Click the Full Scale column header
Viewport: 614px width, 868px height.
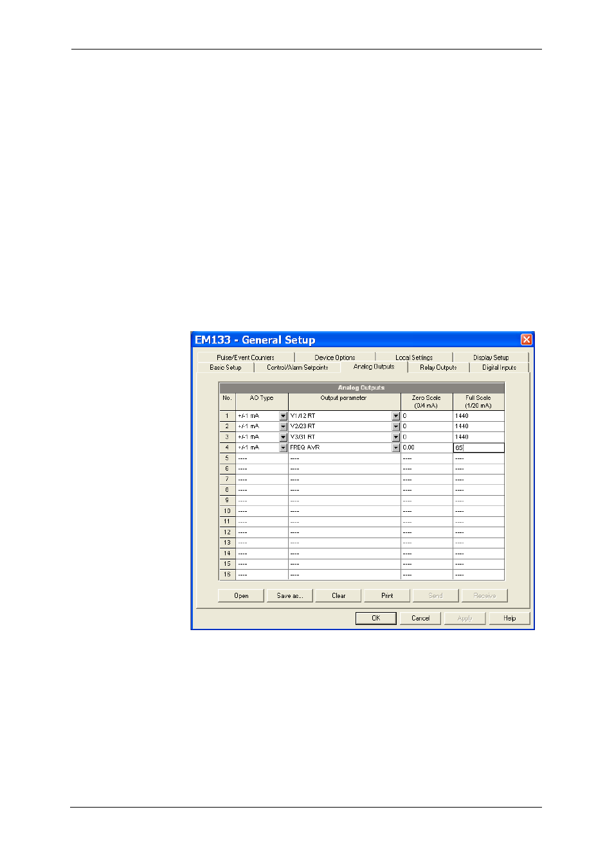coord(479,402)
